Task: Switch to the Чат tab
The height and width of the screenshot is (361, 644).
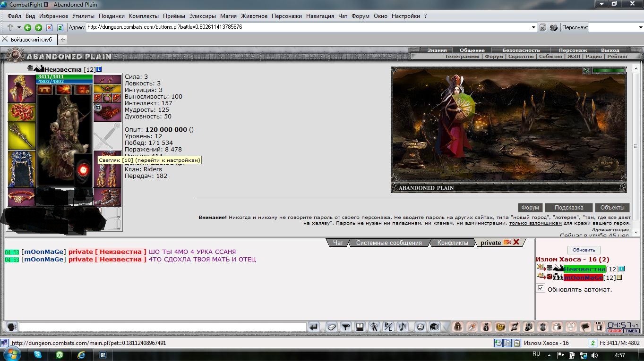Action: 338,243
